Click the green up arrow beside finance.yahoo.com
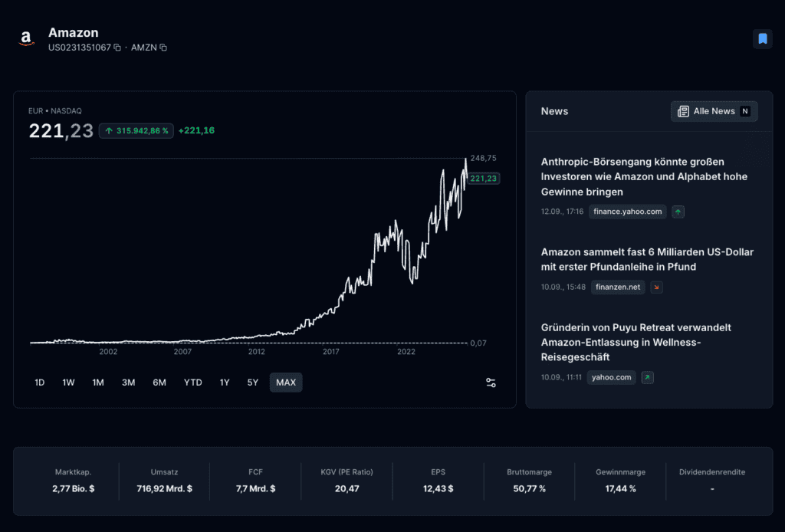Screen dimensions: 785x532 678,212
